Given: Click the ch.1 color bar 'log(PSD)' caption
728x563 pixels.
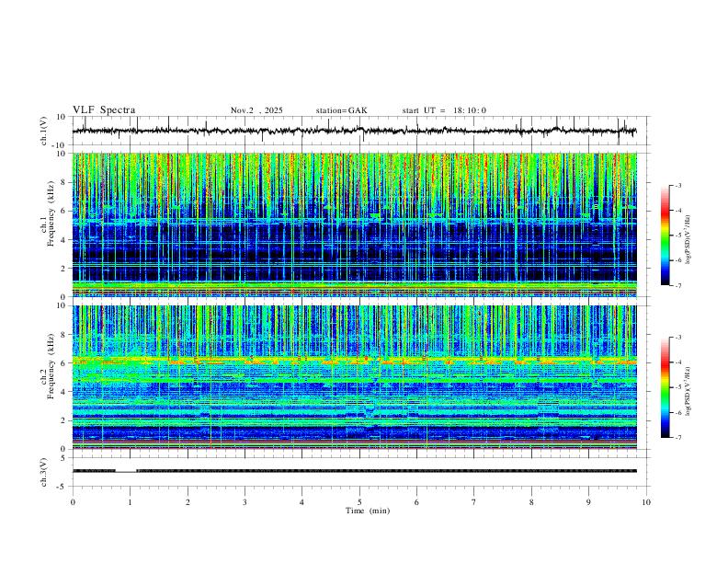Looking at the screenshot, I should [688, 239].
